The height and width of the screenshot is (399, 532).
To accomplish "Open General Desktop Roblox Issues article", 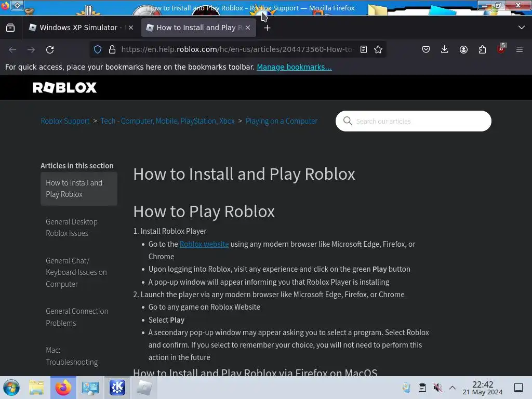I will 72,228.
